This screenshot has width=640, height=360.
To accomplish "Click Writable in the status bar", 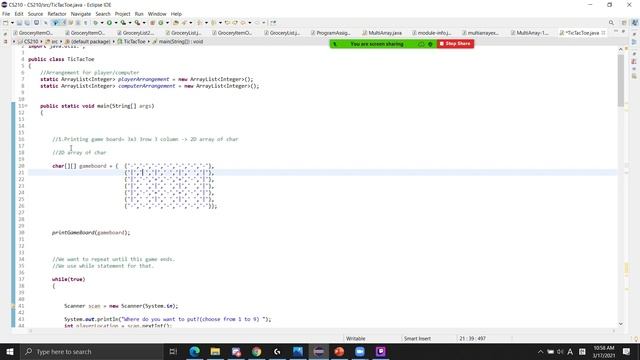I will tap(356, 338).
